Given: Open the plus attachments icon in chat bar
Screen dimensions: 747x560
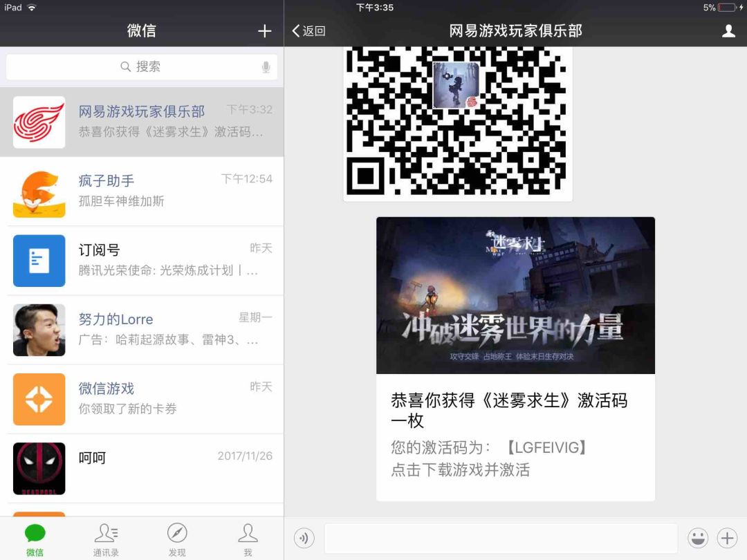Looking at the screenshot, I should pyautogui.click(x=727, y=538).
